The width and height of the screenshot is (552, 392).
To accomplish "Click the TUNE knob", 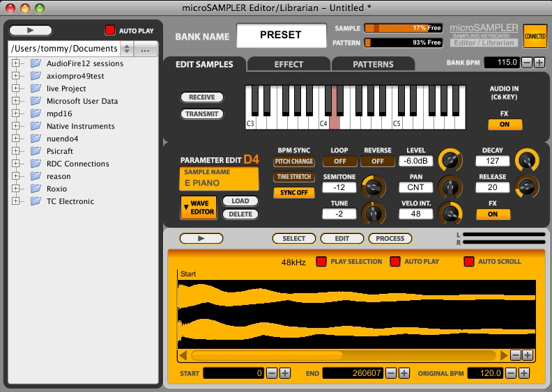I will tap(374, 213).
